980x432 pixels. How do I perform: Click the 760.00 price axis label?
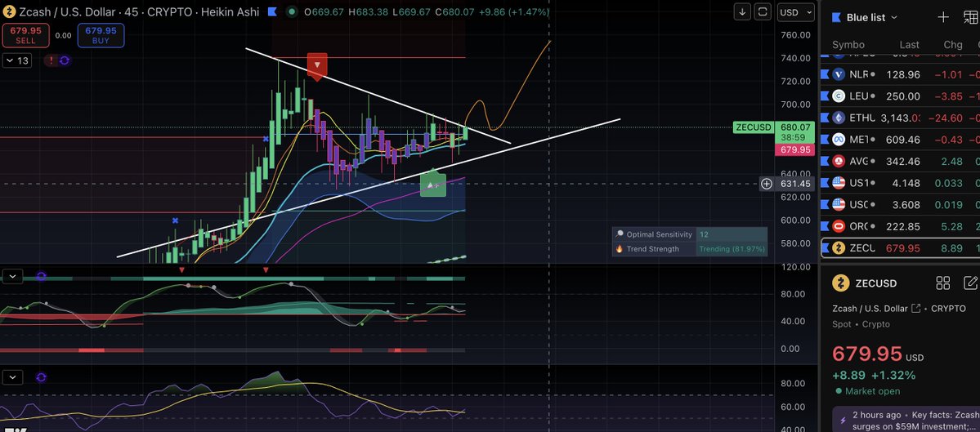click(x=795, y=35)
